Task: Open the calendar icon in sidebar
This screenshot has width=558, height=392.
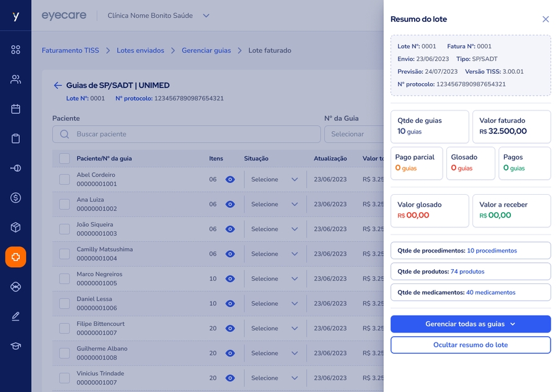Action: click(x=15, y=109)
